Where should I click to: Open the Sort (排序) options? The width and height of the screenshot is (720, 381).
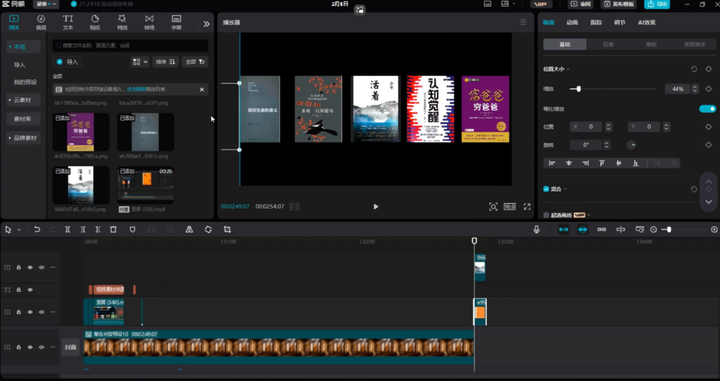tap(165, 62)
